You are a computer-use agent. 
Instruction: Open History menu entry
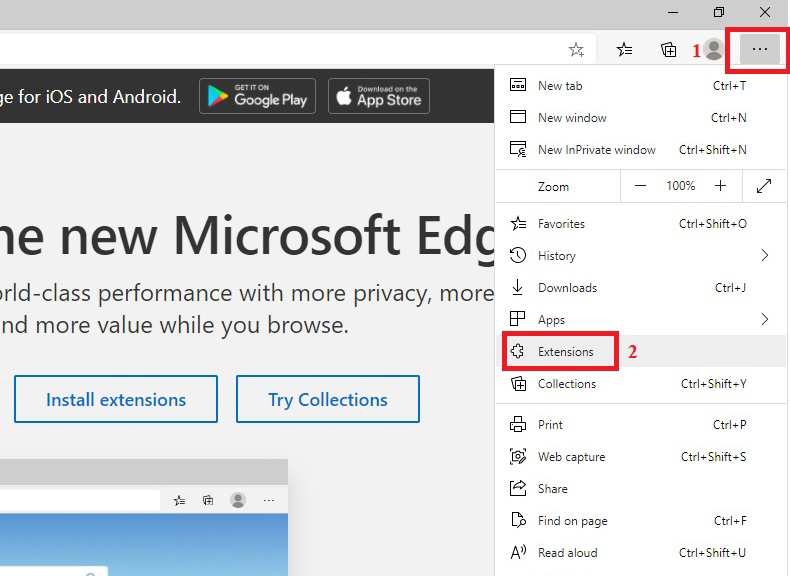click(640, 255)
